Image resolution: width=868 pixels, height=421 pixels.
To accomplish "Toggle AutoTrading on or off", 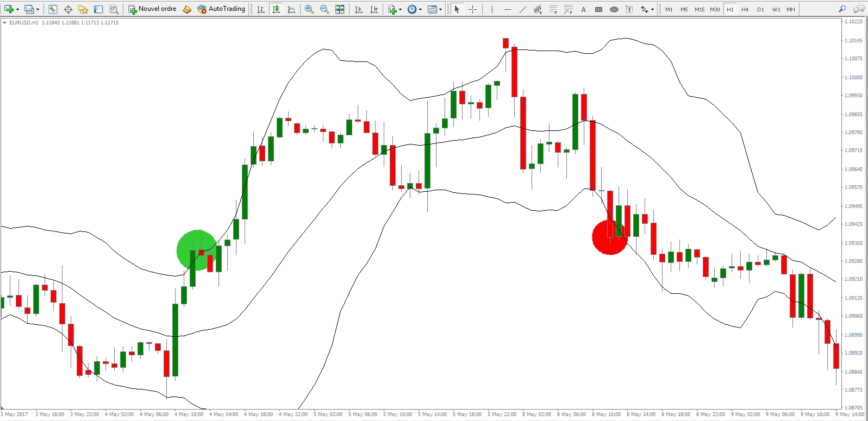I will pos(221,9).
